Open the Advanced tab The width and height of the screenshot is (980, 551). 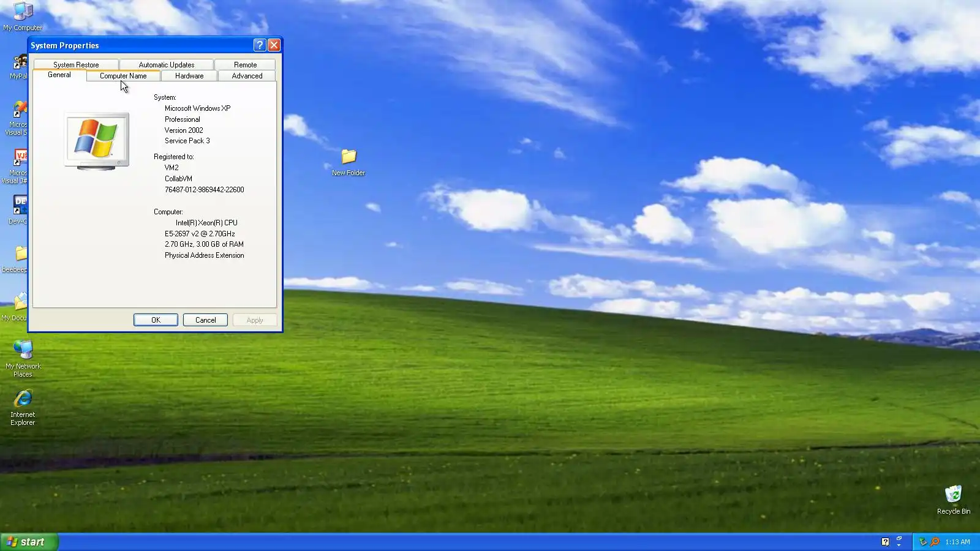pyautogui.click(x=247, y=76)
